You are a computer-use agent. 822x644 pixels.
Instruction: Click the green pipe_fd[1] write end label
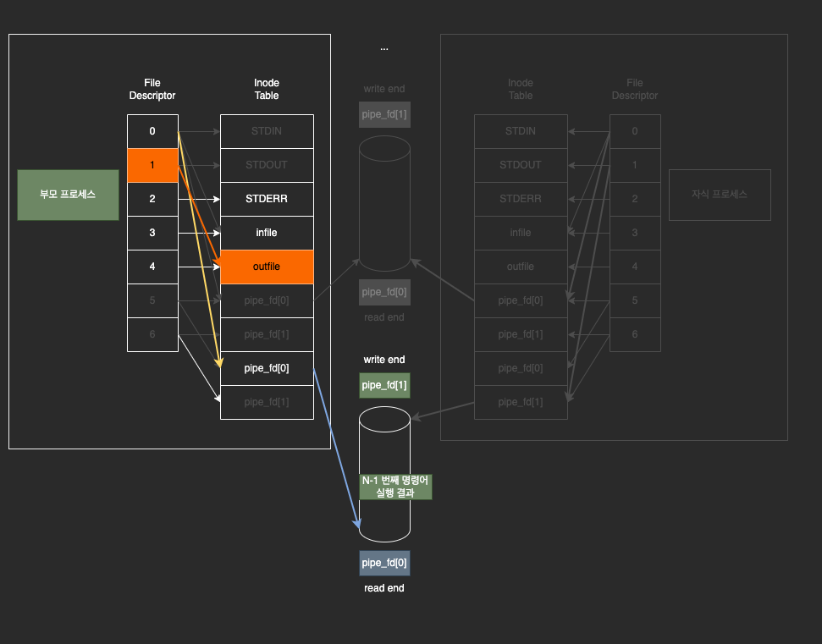tap(384, 385)
